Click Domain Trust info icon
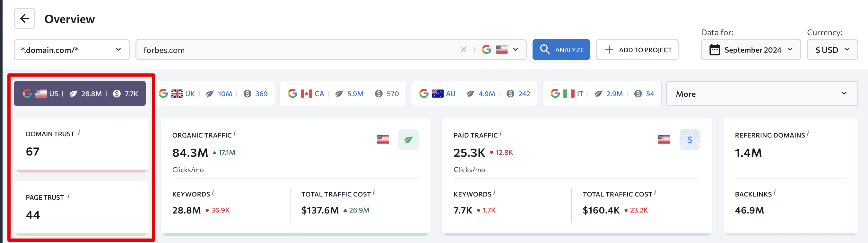 (x=79, y=133)
